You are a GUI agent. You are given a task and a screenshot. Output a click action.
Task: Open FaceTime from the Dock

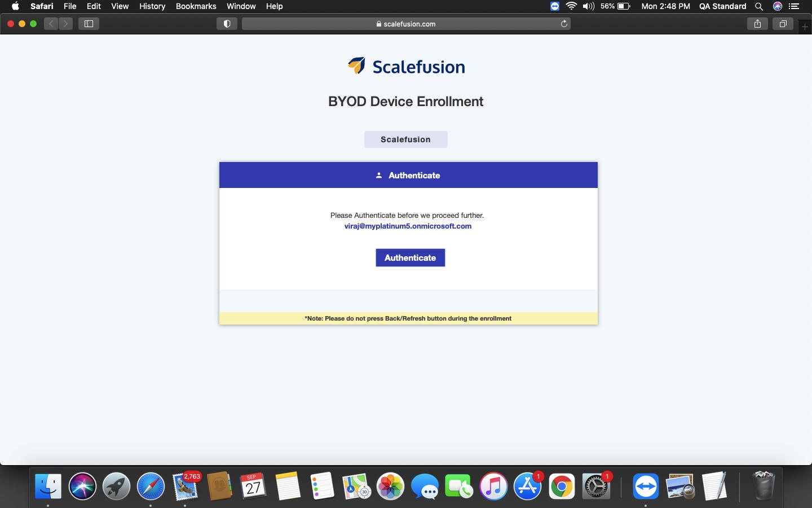point(459,486)
